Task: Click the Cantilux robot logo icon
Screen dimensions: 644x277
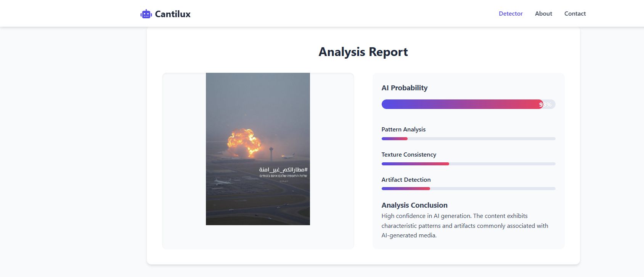Action: (x=146, y=14)
